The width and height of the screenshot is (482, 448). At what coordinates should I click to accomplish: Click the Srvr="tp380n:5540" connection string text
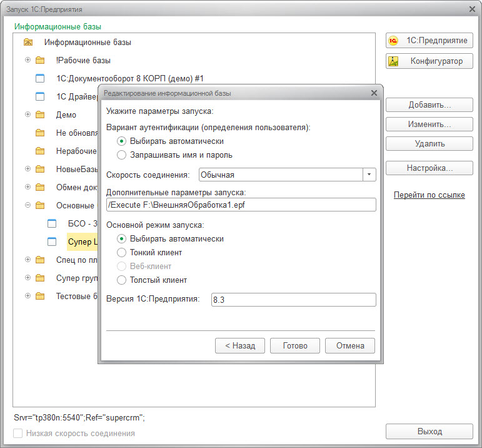point(79,417)
